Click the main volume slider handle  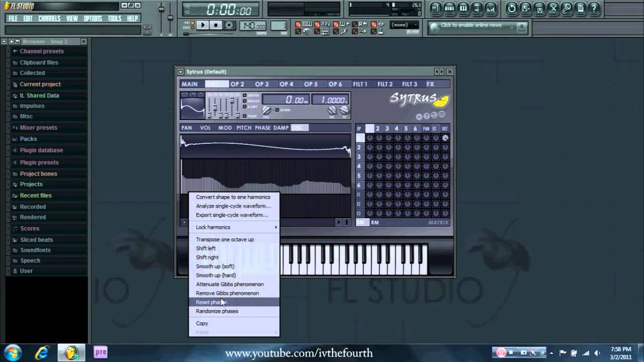pos(162,9)
